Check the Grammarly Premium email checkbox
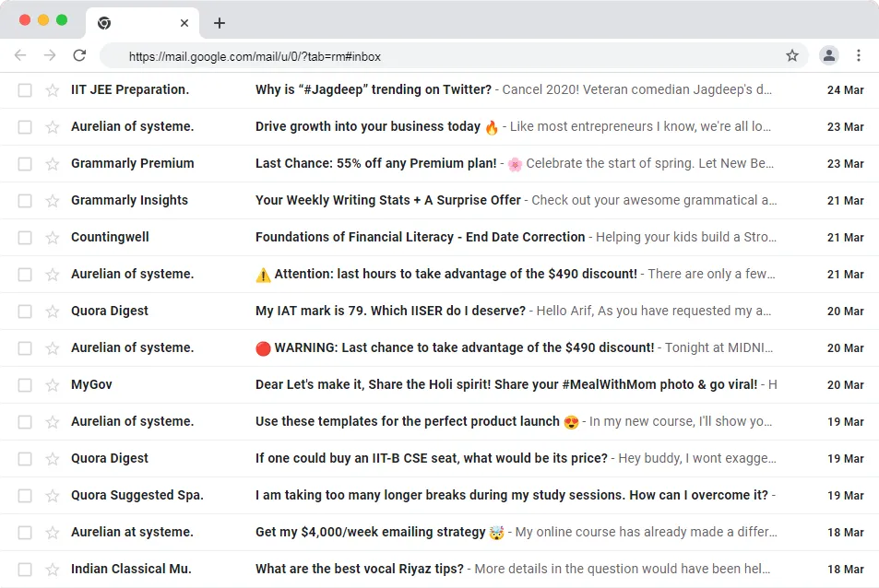 [25, 164]
